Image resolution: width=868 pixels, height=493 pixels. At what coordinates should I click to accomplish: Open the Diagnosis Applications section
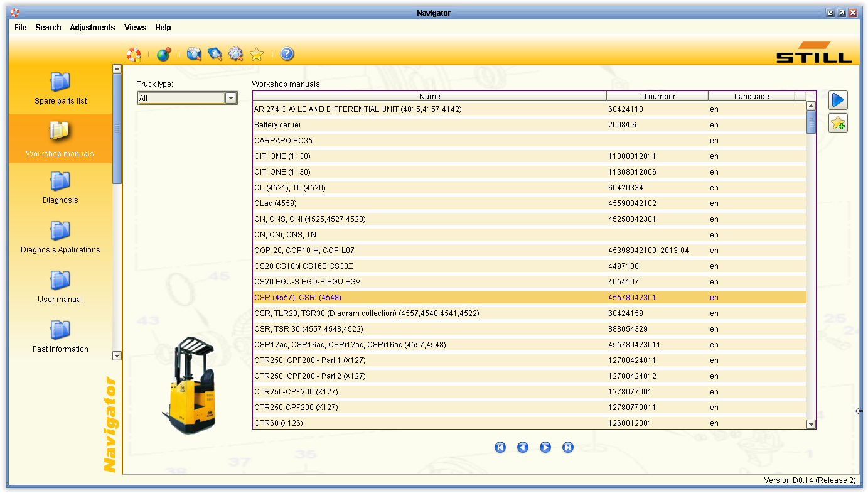coord(60,237)
